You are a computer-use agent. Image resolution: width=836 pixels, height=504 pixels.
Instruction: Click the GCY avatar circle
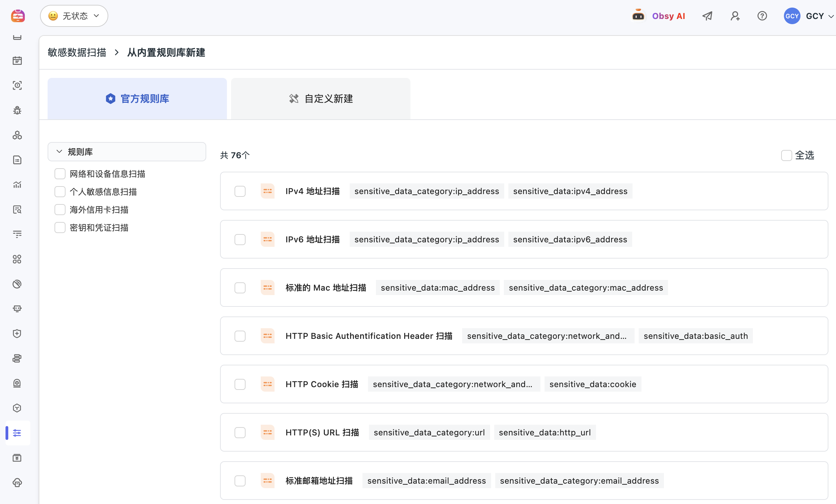tap(792, 16)
